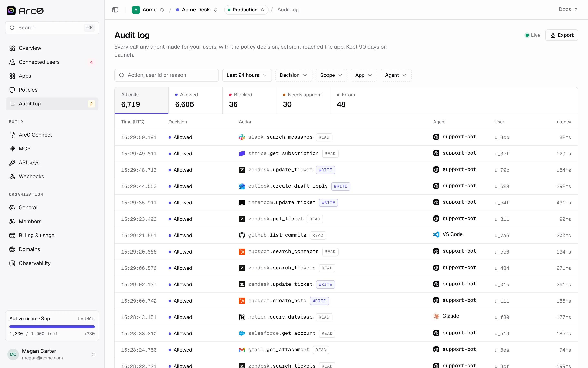Select Audit log in sidebar
The width and height of the screenshot is (588, 368).
tap(52, 104)
